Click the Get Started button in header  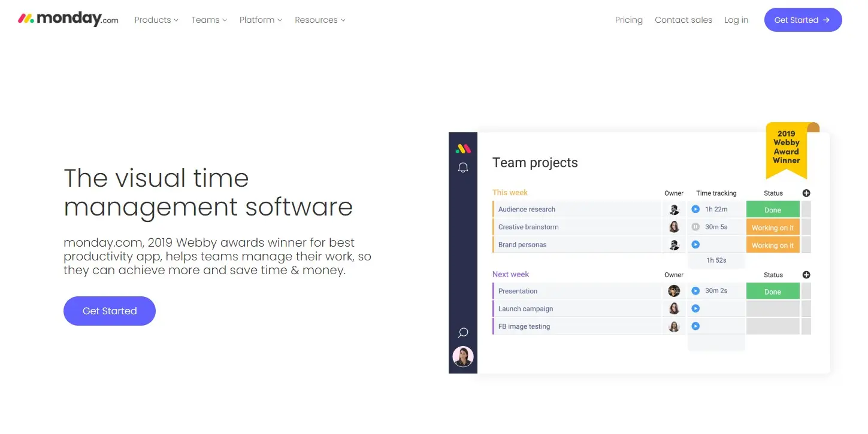(803, 20)
